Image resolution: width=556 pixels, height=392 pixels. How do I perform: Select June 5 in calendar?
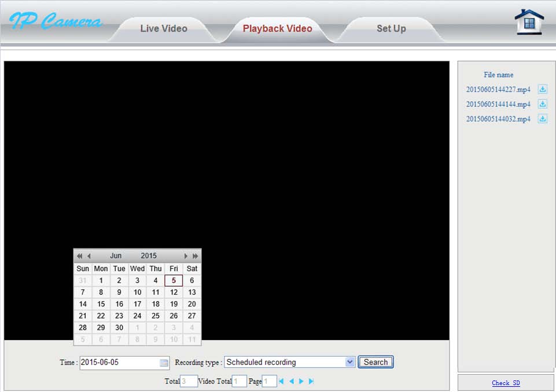coord(174,280)
